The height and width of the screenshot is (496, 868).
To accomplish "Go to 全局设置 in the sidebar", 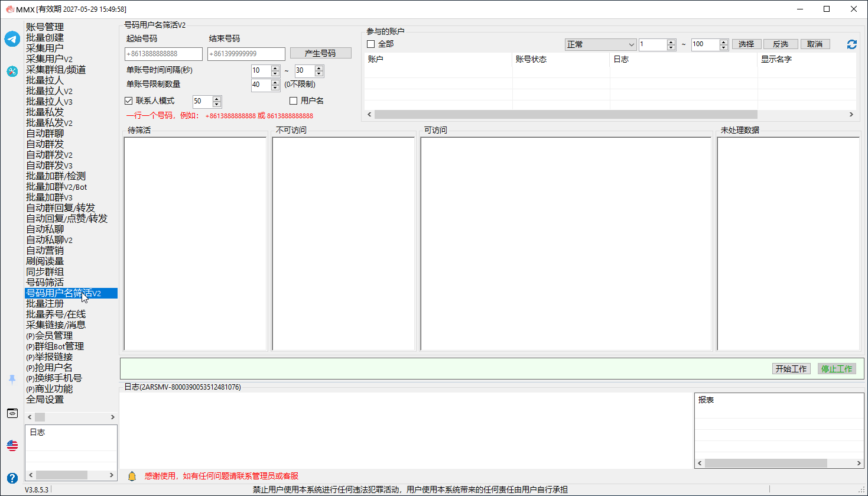I will click(45, 400).
